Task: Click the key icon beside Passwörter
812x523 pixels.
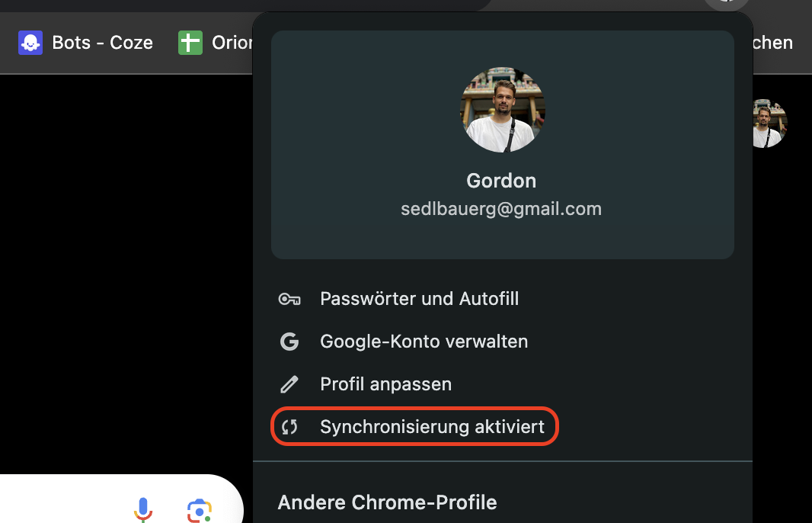Action: tap(289, 299)
